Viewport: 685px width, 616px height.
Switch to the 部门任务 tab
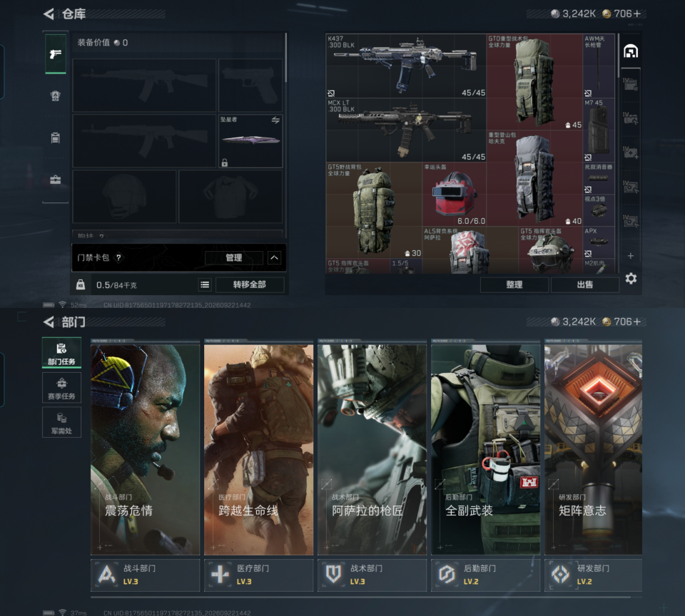pos(61,353)
